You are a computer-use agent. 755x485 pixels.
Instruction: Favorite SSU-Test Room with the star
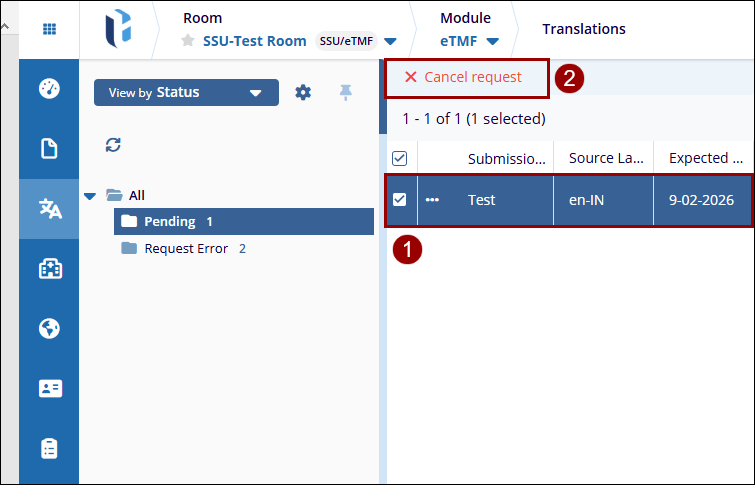tap(187, 41)
